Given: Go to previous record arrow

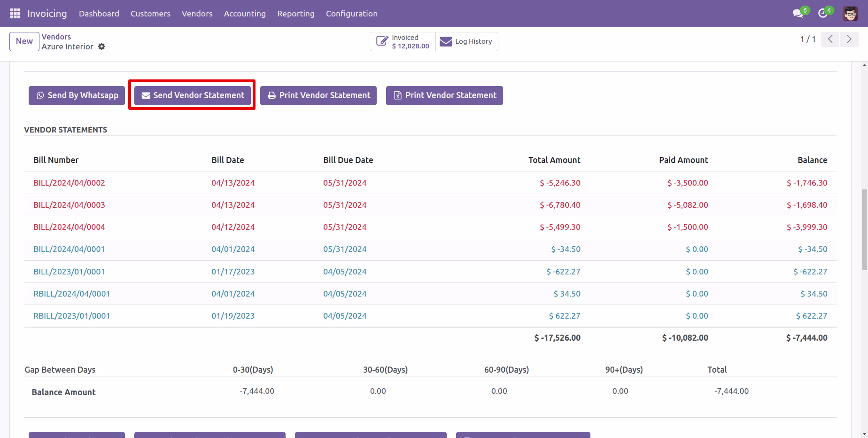Looking at the screenshot, I should click(830, 39).
